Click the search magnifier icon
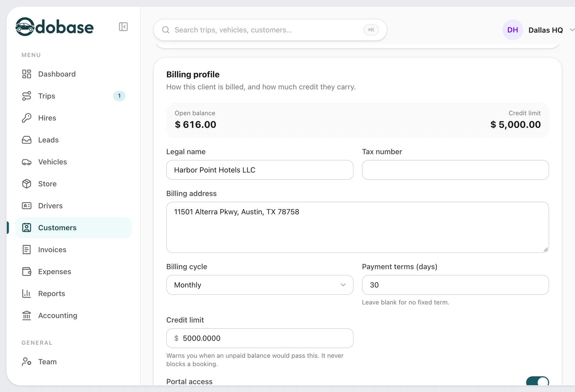575x392 pixels. coord(166,30)
